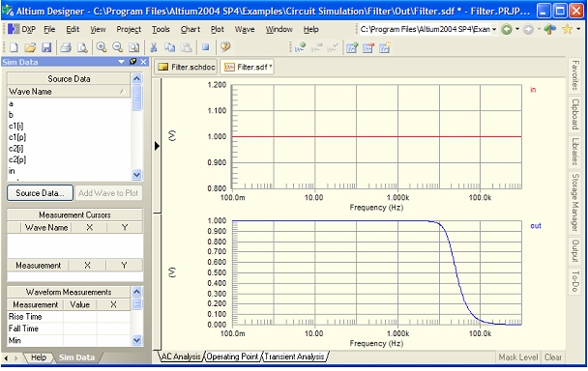Open the Sim Data panel dropdown arrow
588x371 pixels.
[x=121, y=62]
